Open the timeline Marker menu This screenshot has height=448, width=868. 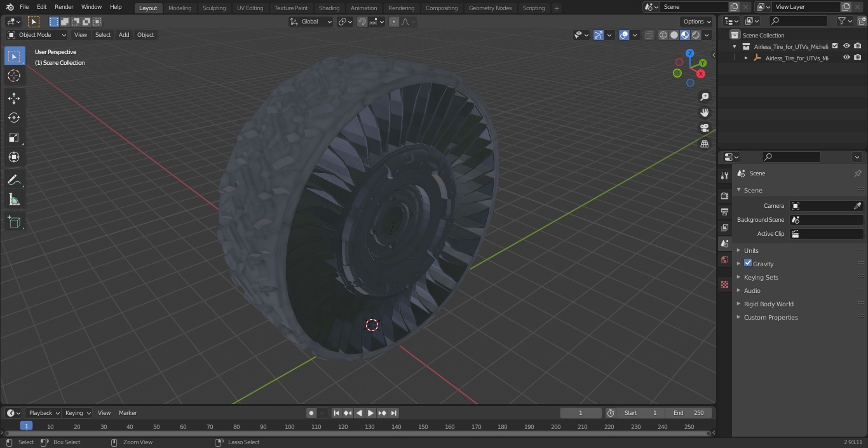(x=128, y=413)
